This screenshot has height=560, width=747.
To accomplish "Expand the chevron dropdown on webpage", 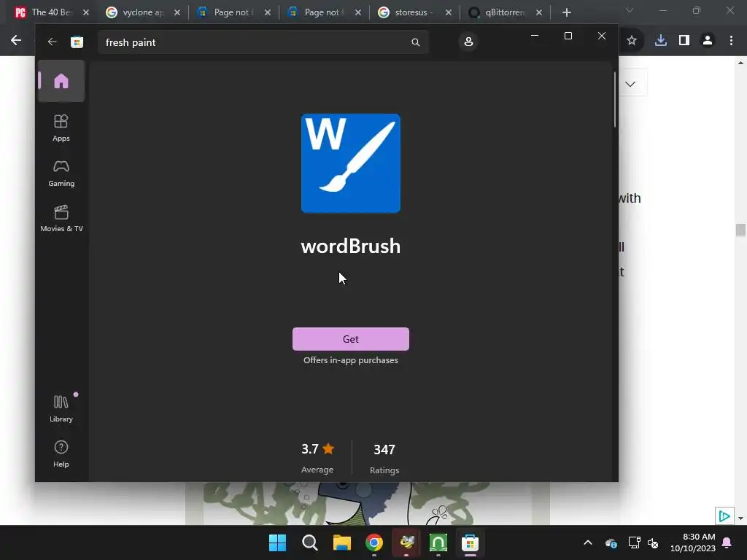I will (630, 84).
